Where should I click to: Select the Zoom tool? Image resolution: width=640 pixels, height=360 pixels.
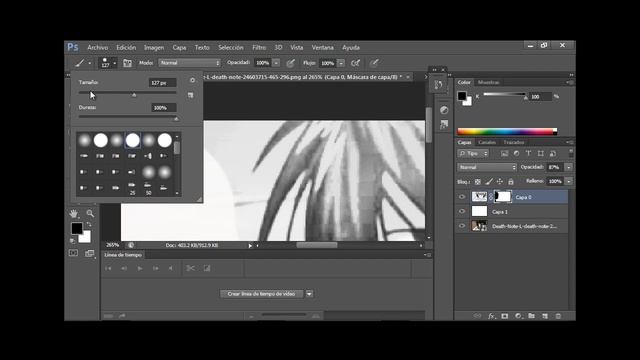[90, 213]
